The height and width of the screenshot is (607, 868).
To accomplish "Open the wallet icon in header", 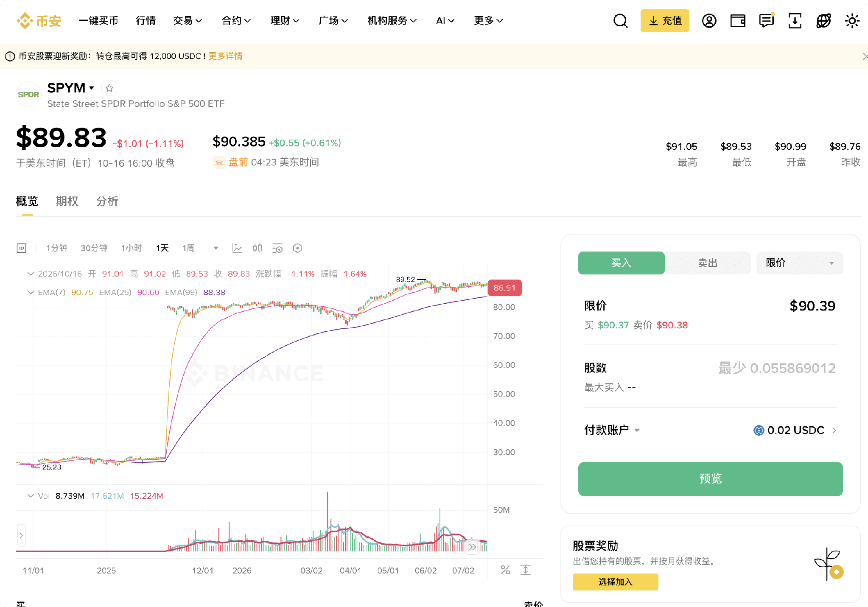I will click(738, 20).
